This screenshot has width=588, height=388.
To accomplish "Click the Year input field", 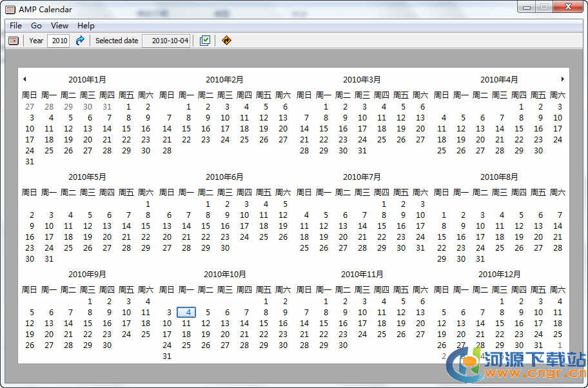I will pyautogui.click(x=59, y=41).
